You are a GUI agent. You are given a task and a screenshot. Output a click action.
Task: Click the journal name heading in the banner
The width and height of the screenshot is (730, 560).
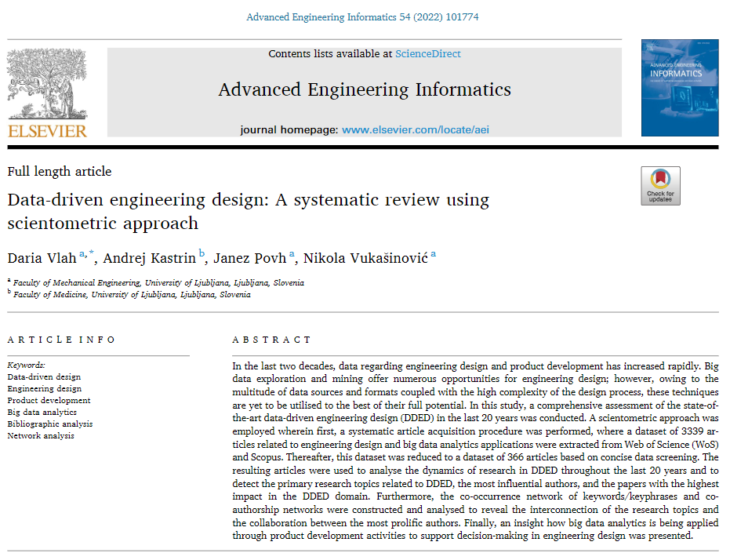365,89
